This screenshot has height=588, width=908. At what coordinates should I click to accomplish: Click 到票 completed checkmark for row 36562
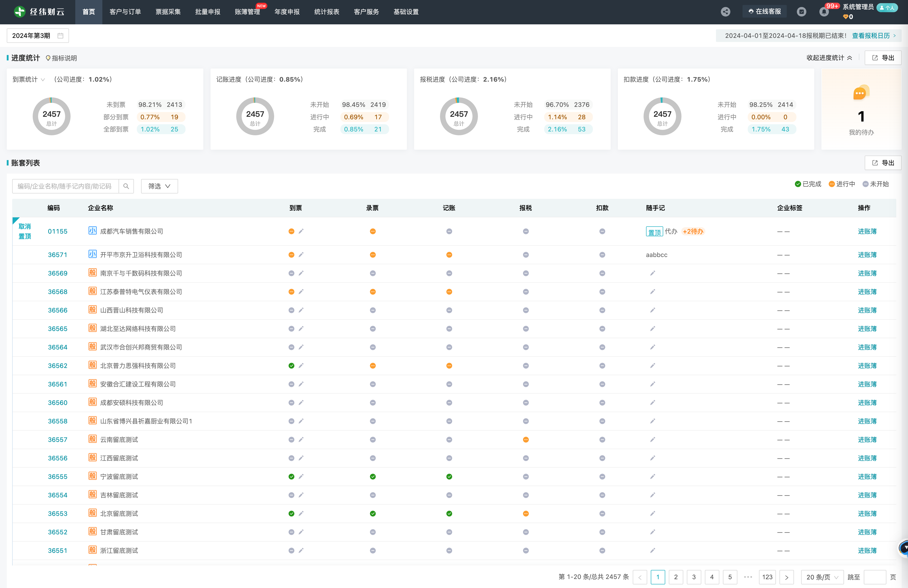291,366
